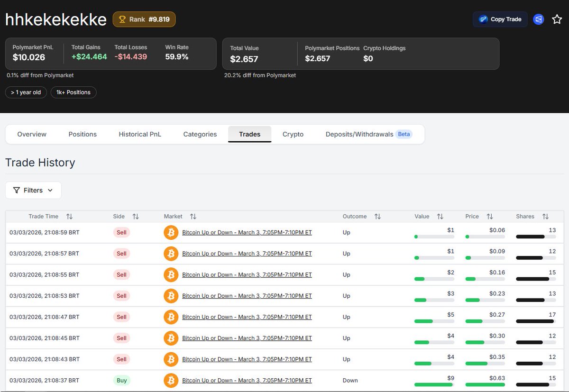Sort by Market column arrows

pyautogui.click(x=193, y=217)
